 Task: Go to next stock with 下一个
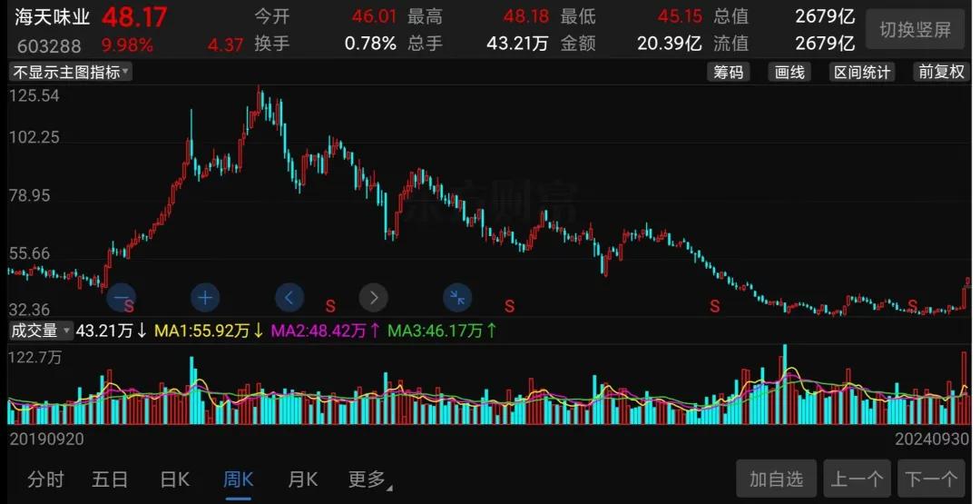pyautogui.click(x=931, y=479)
